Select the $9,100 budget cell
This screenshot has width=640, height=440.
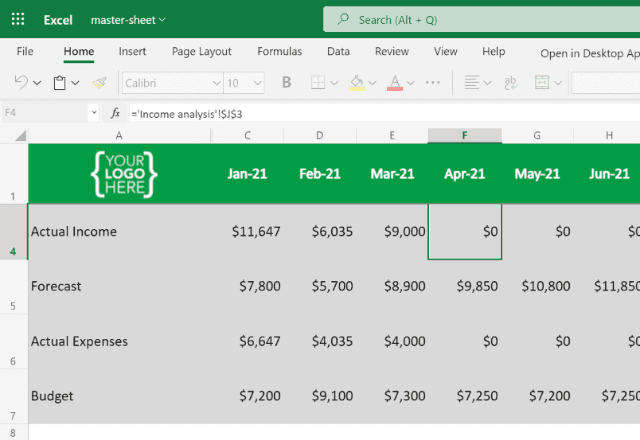[320, 396]
